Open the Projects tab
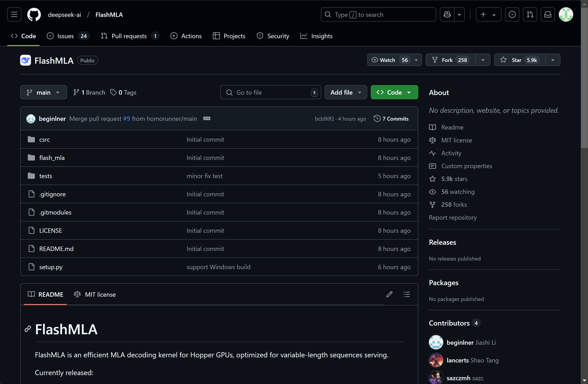This screenshot has width=588, height=384. (x=229, y=36)
